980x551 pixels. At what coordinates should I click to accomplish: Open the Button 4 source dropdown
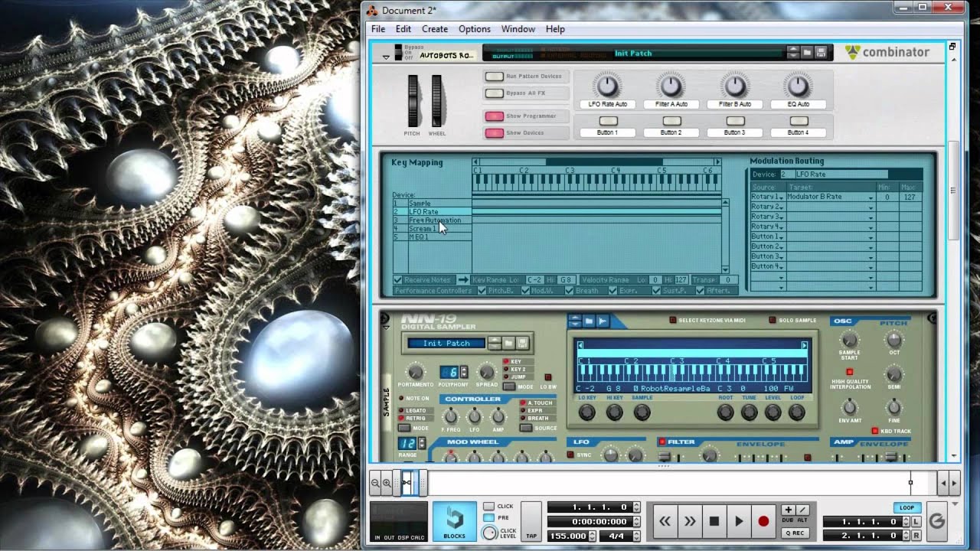tap(768, 267)
